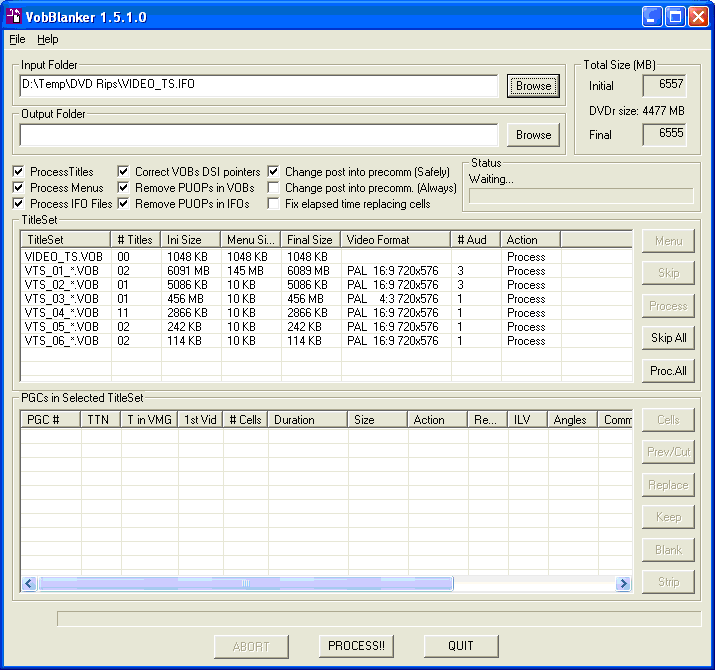Screen dimensions: 715x670
Task: Open the File menu
Action: pos(17,39)
